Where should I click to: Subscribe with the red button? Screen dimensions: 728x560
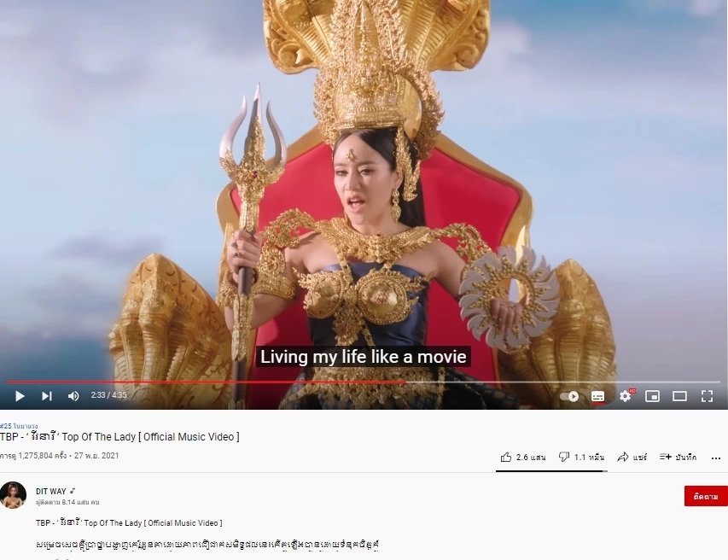click(706, 496)
